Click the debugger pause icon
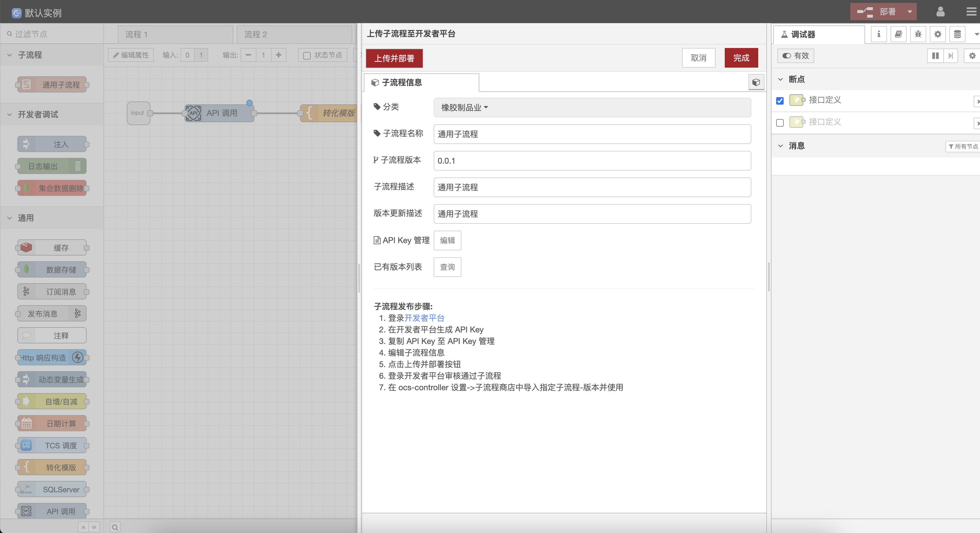This screenshot has width=980, height=533. [x=935, y=56]
